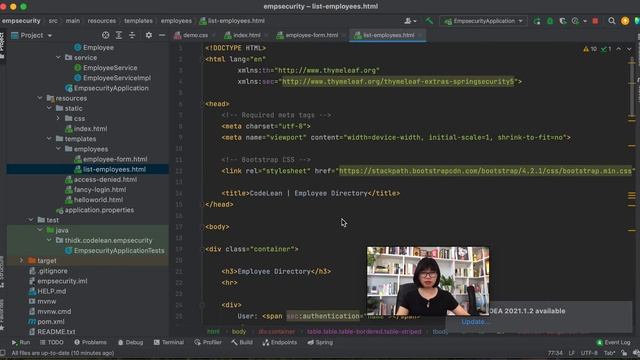
Task: Click the green Debug bug icon
Action: 550,21
